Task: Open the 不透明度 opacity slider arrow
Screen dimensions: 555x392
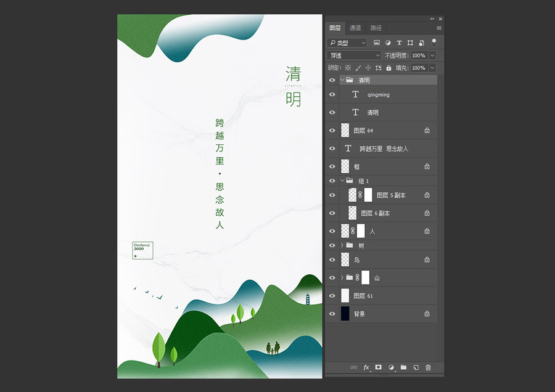Action: pos(432,55)
